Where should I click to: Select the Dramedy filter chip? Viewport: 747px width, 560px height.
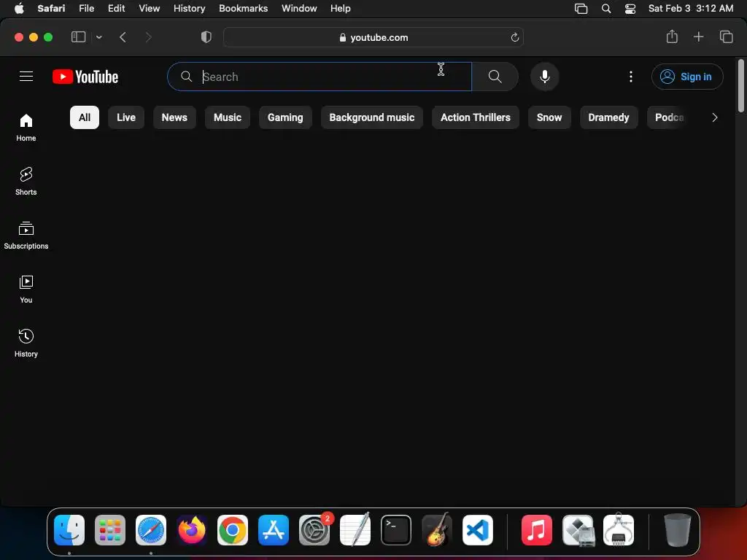(x=608, y=117)
